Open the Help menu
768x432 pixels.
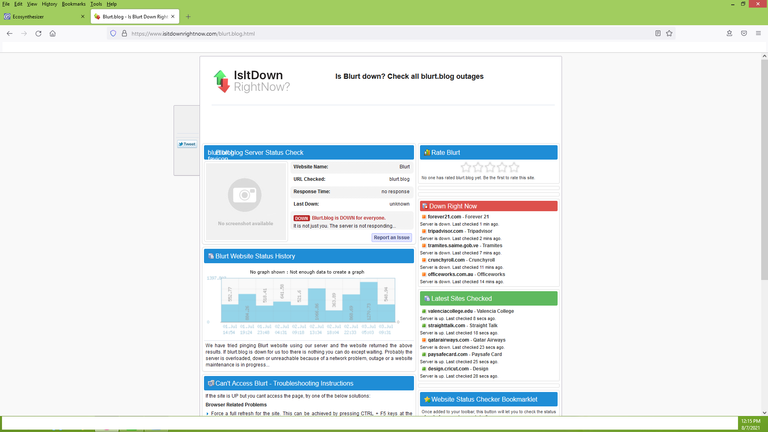pos(112,4)
